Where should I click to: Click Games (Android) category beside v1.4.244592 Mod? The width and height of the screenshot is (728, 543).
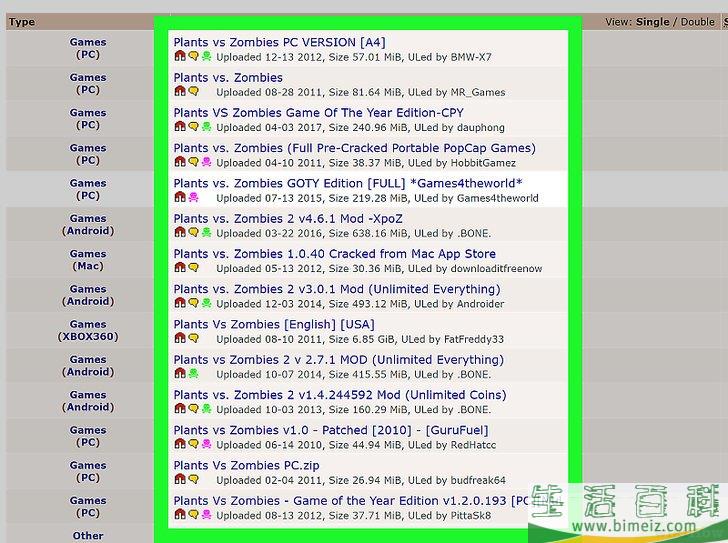88,401
